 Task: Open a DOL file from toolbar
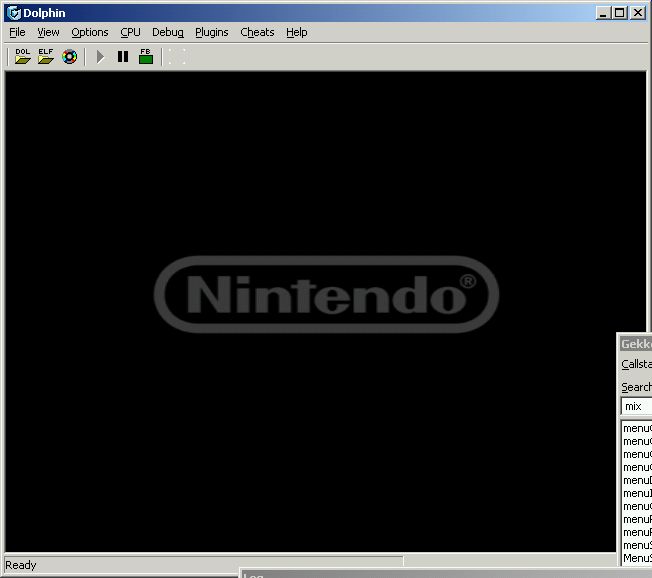(x=22, y=56)
